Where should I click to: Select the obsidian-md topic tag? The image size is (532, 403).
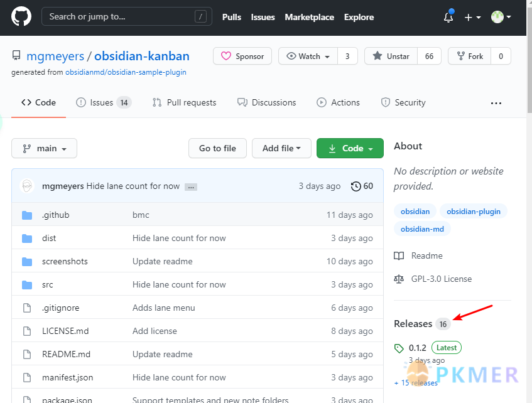tap(422, 229)
